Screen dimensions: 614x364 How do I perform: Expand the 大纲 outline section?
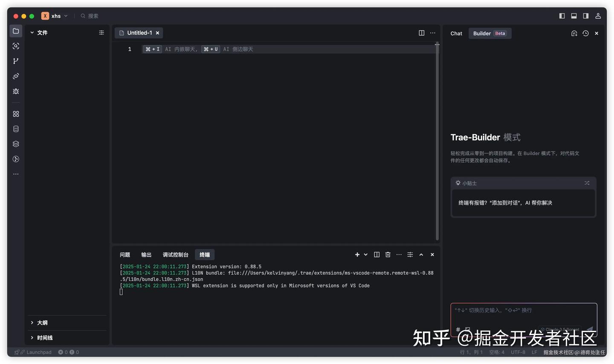coord(42,323)
